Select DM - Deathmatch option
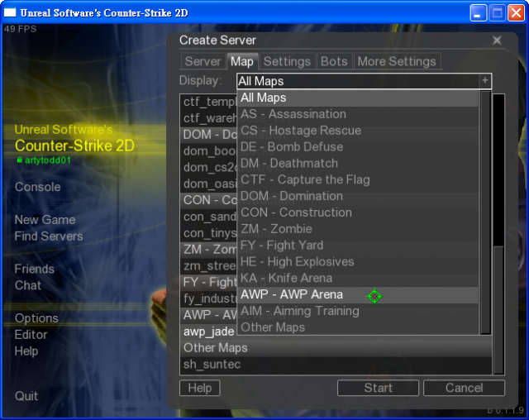Image resolution: width=529 pixels, height=420 pixels. pos(358,163)
